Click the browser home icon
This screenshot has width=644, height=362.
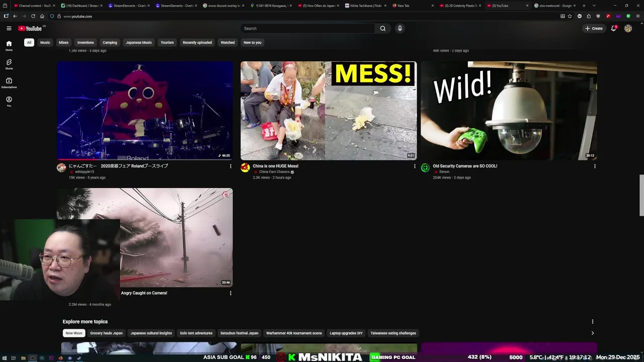click(42, 16)
